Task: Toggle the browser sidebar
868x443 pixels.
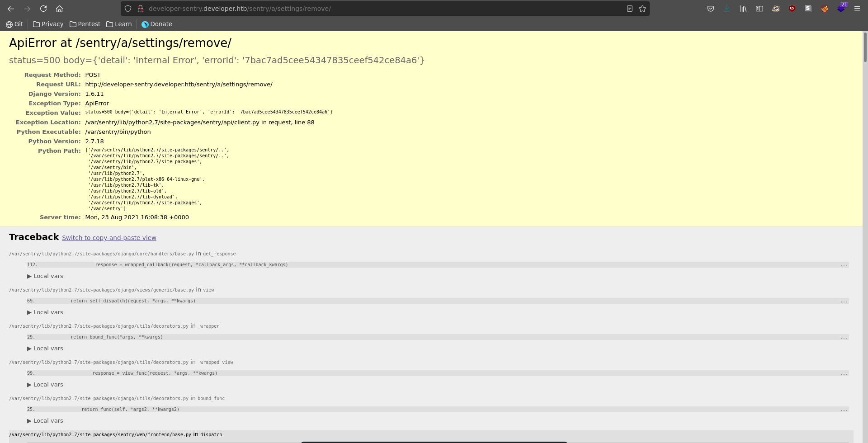Action: coord(759,9)
